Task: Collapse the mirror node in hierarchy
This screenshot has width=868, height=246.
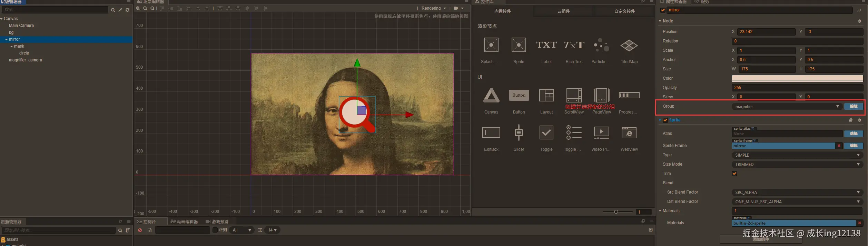Action: [x=6, y=40]
